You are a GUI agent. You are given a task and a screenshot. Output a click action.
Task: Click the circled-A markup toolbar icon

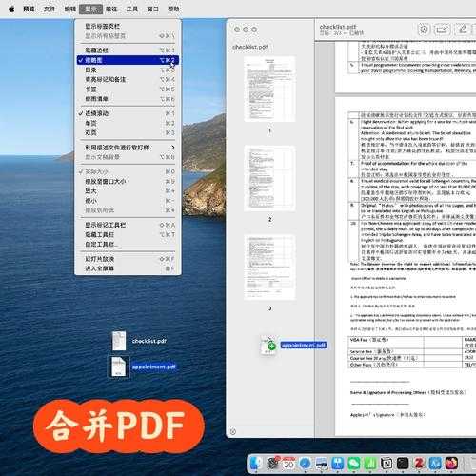[x=425, y=30]
